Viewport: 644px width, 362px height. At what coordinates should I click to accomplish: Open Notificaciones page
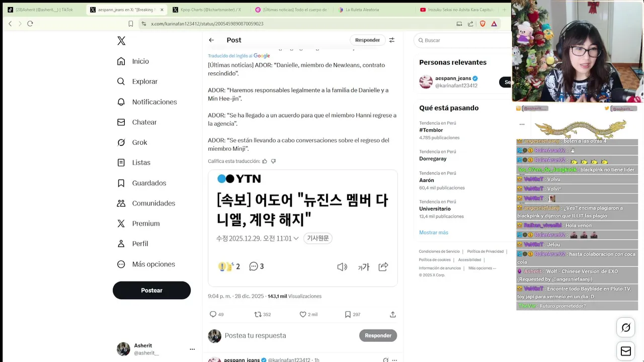tap(147, 102)
